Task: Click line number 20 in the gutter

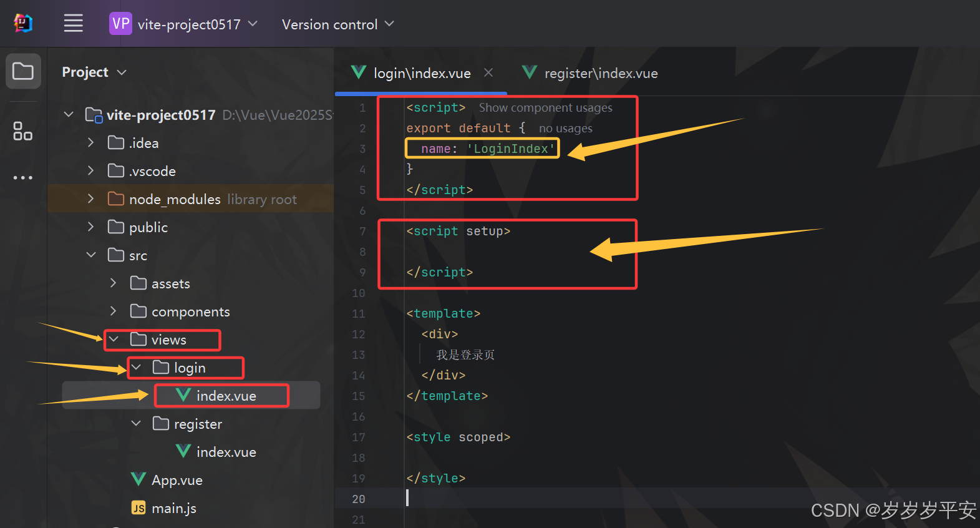Action: (x=359, y=499)
